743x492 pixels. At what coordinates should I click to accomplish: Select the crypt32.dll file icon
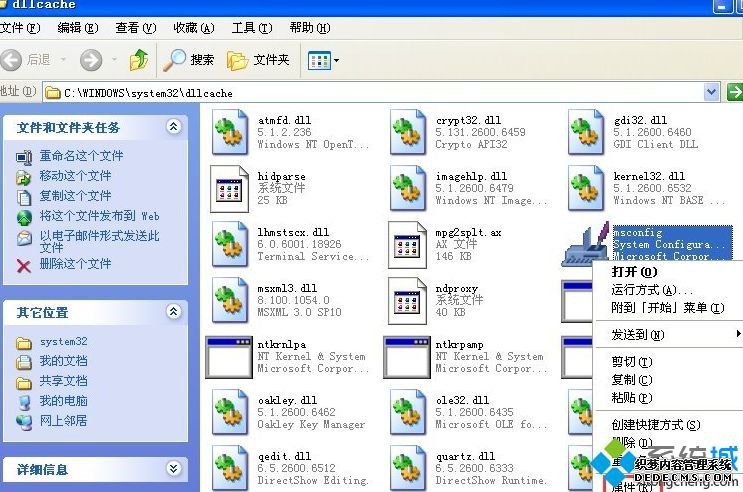[408, 132]
